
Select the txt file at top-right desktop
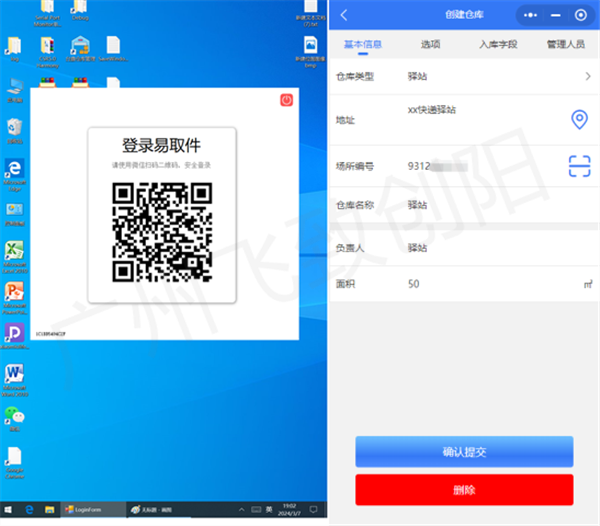pos(310,13)
